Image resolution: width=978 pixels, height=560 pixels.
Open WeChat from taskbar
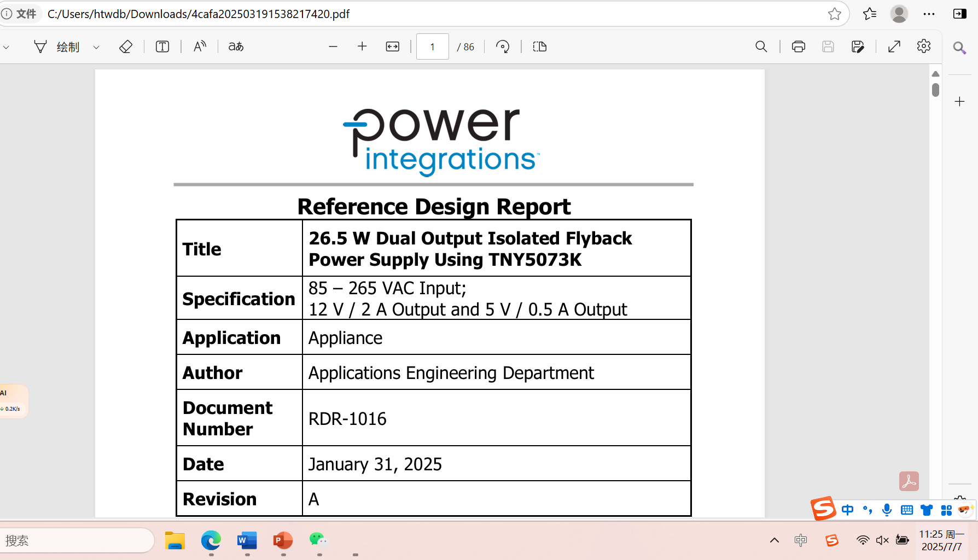pyautogui.click(x=319, y=540)
